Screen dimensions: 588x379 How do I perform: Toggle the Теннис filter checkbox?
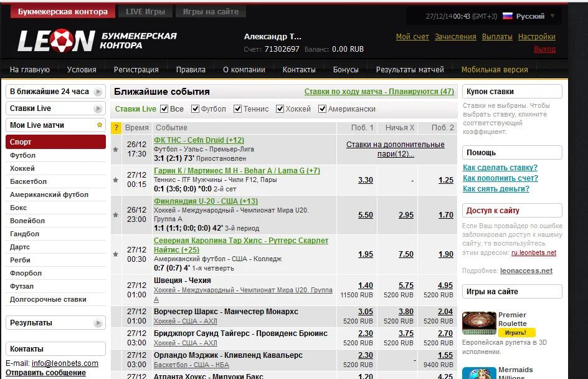(237, 109)
